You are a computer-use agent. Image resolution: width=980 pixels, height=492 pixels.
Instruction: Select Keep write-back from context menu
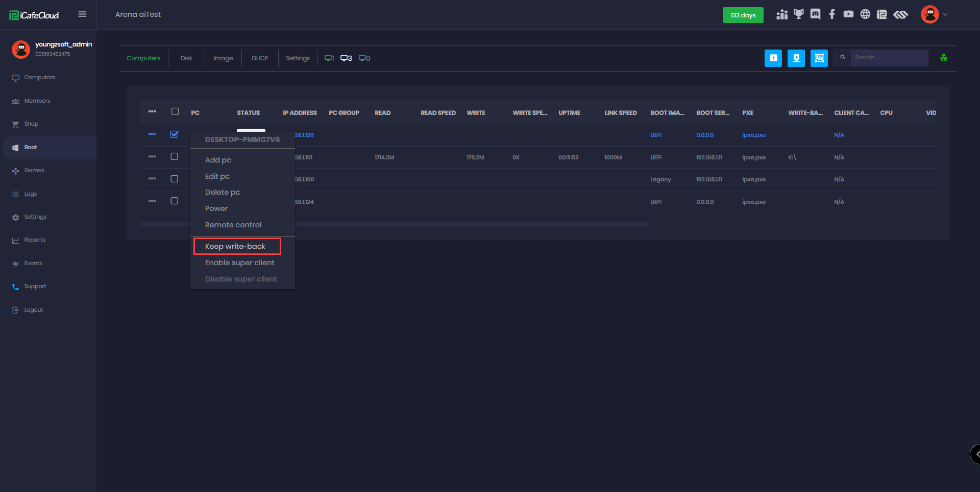coord(235,246)
